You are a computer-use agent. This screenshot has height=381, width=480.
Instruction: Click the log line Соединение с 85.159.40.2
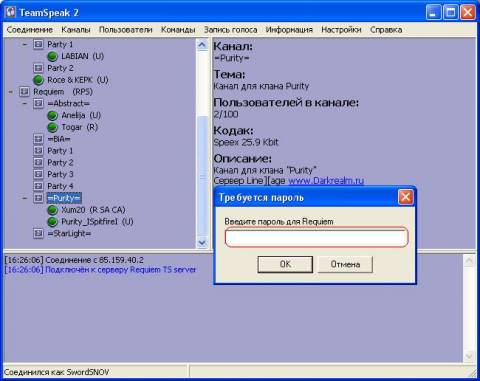[x=74, y=260]
